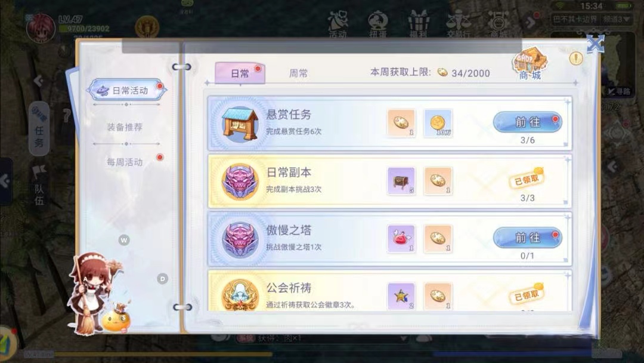This screenshot has width=644, height=363.
Task: Tap the 日常副本 demon mask icon
Action: click(240, 181)
